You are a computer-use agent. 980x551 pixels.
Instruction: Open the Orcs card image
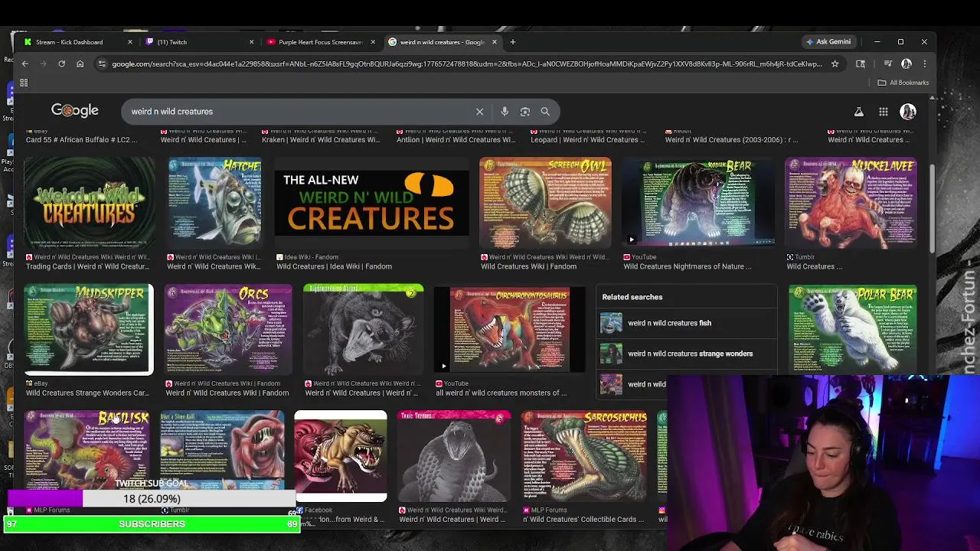tap(228, 330)
